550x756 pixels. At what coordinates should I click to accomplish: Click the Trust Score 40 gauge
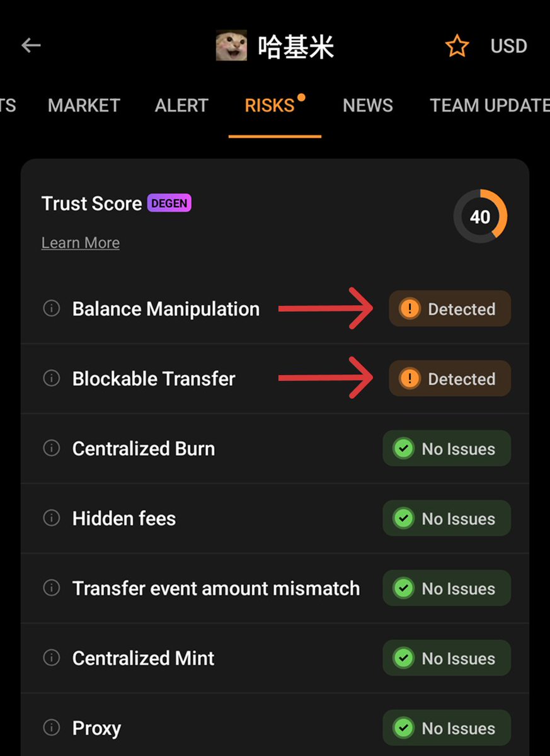(480, 217)
